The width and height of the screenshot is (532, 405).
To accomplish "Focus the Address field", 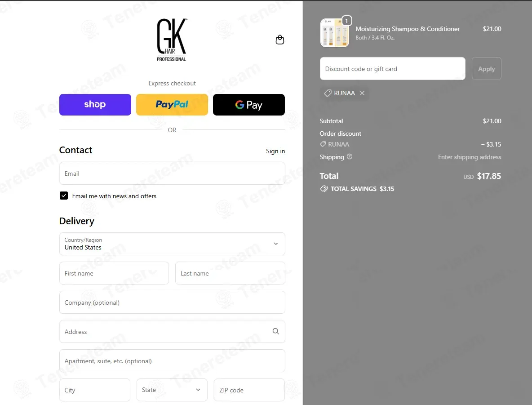I will point(172,331).
